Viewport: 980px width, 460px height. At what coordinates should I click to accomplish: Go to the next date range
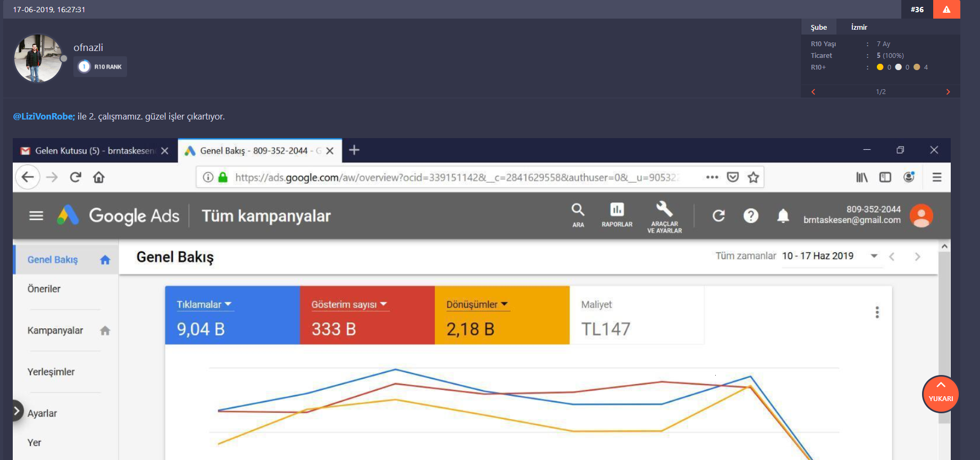(917, 257)
